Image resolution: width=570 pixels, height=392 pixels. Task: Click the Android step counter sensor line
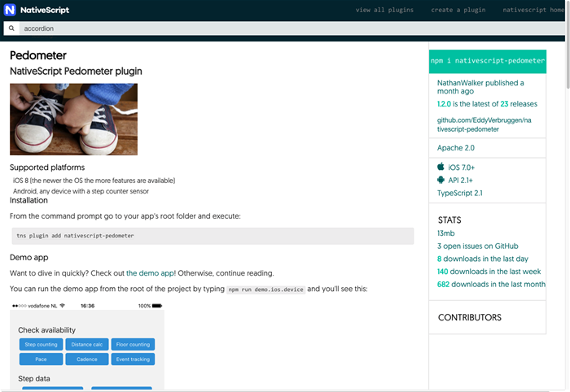[x=81, y=191]
